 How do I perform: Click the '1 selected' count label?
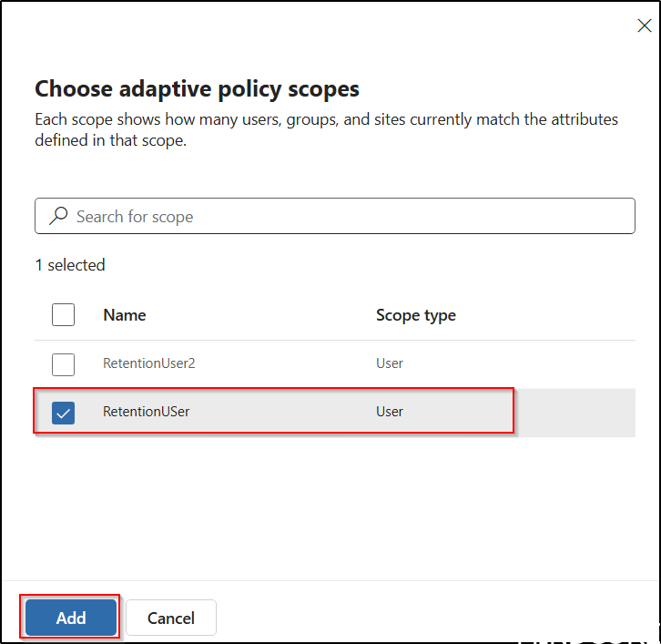click(x=70, y=265)
